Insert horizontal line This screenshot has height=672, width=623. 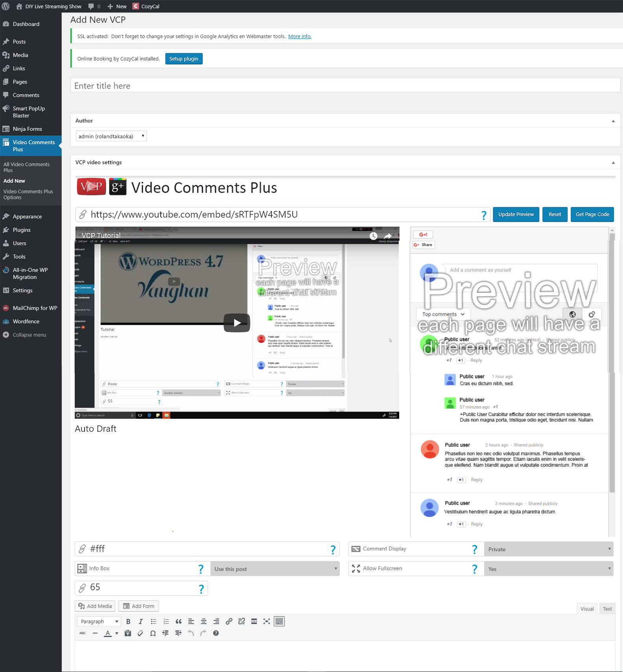click(95, 633)
